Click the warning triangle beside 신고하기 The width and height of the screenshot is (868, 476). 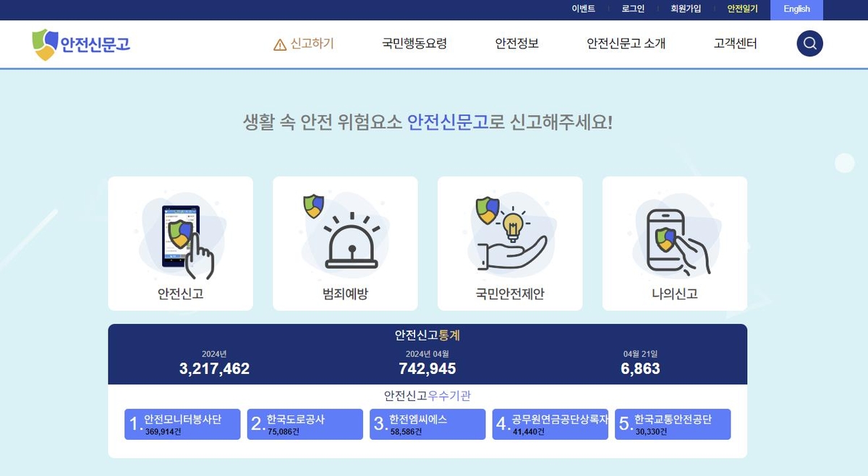tap(280, 45)
